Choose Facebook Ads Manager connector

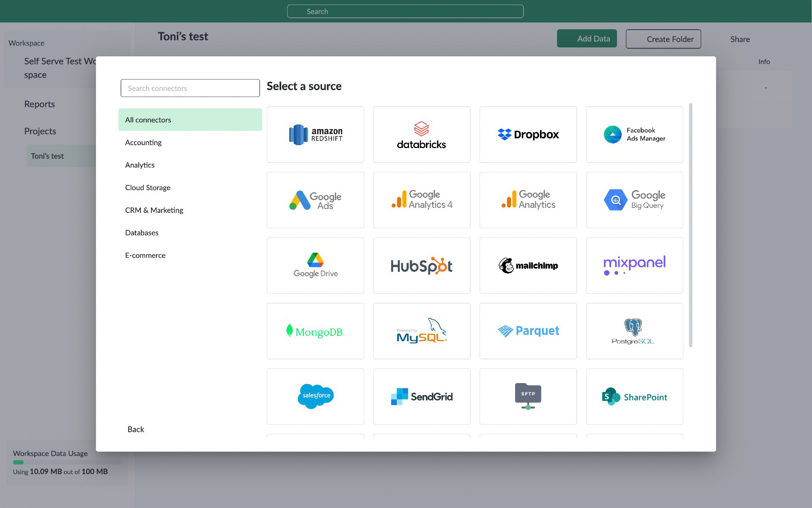coord(634,134)
